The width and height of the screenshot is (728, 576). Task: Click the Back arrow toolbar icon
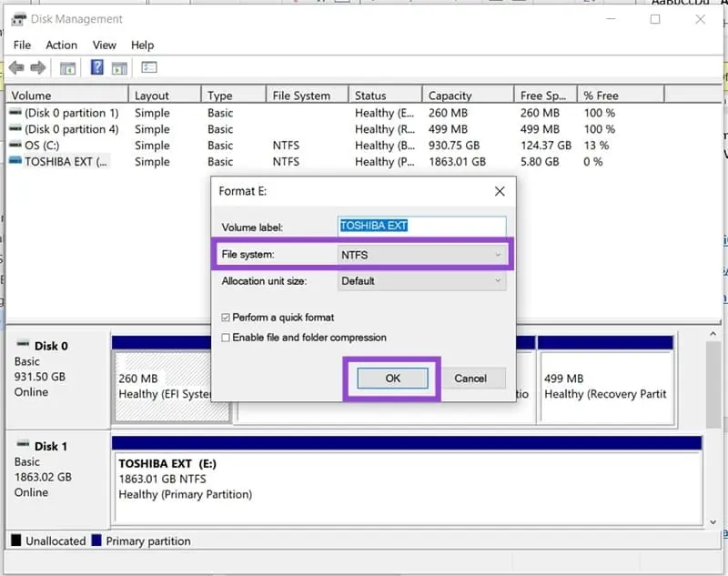pos(16,67)
